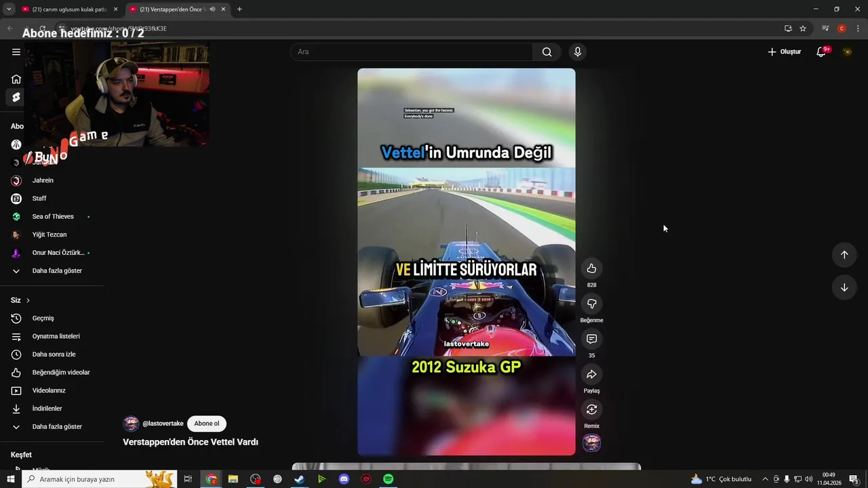This screenshot has width=868, height=488.
Task: Click the Keşfet section heading
Action: tap(21, 455)
